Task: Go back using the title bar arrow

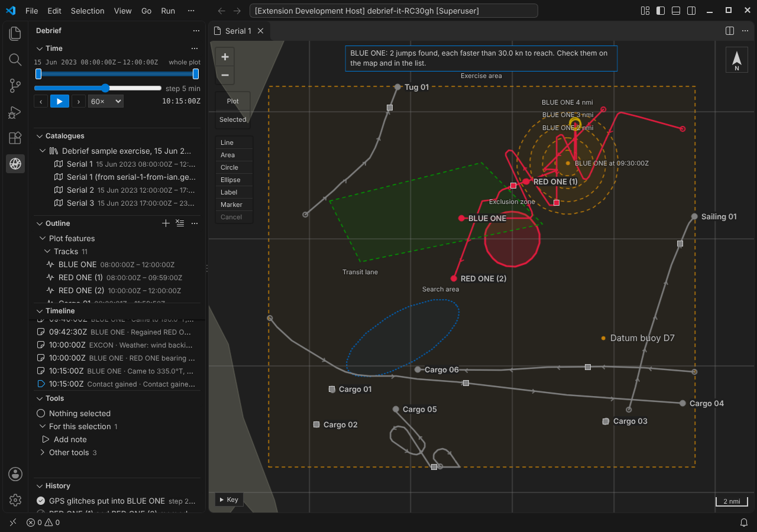Action: [x=221, y=11]
